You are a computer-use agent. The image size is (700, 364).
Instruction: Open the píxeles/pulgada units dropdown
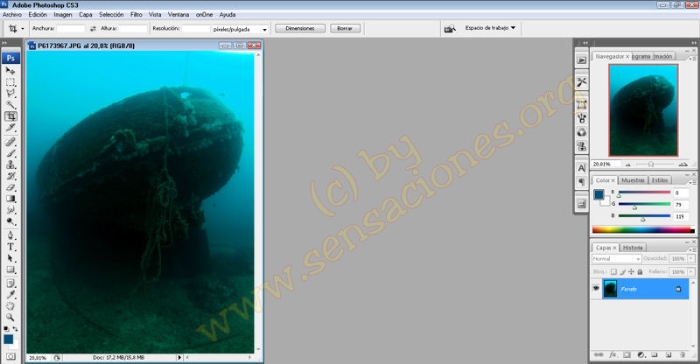coord(241,29)
